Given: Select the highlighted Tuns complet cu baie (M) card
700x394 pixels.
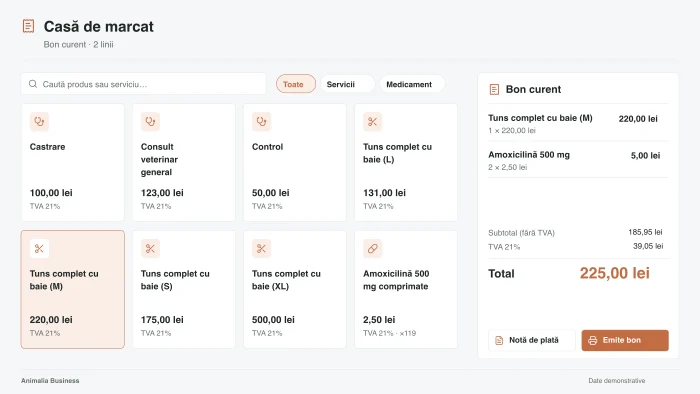Looking at the screenshot, I should click(73, 289).
